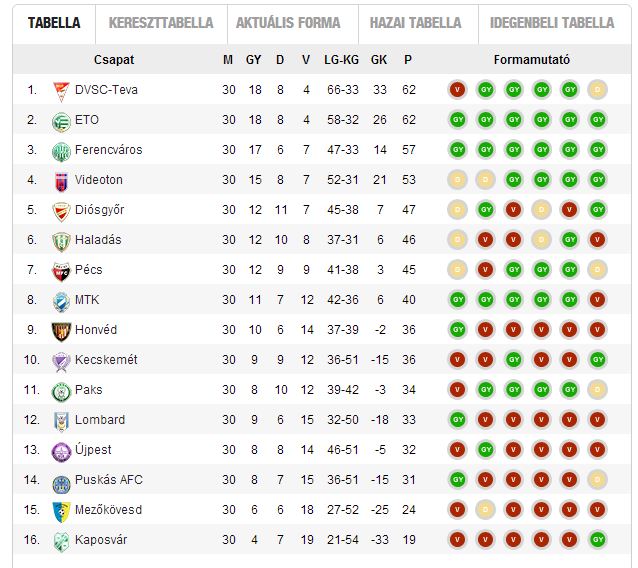
Task: Open the Aktuális Forma tab
Action: pyautogui.click(x=288, y=23)
